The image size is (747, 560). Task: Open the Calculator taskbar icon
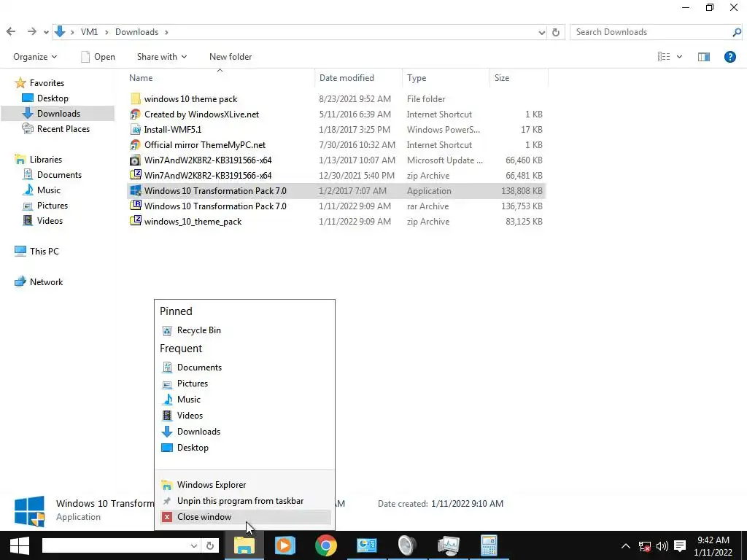[489, 545]
